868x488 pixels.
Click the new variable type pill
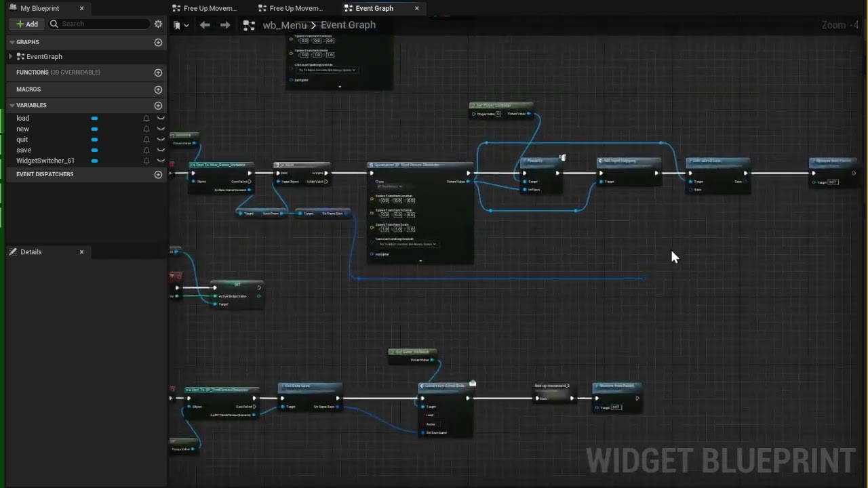pyautogui.click(x=94, y=129)
